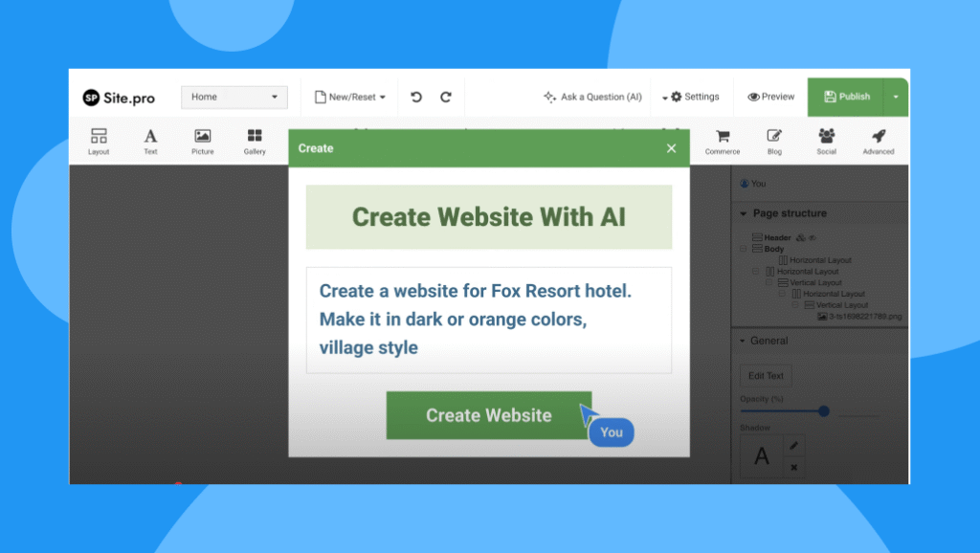980x553 pixels.
Task: Toggle Header visibility eye icon
Action: tap(812, 237)
